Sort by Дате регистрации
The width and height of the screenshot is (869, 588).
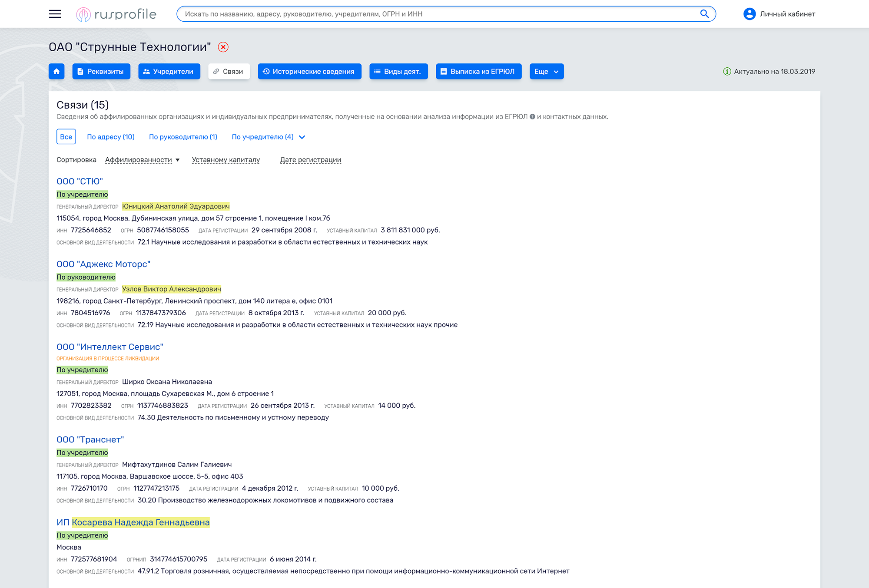tap(311, 160)
